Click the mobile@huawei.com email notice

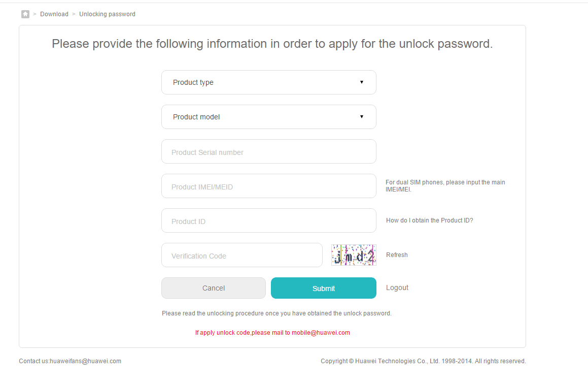(x=272, y=333)
